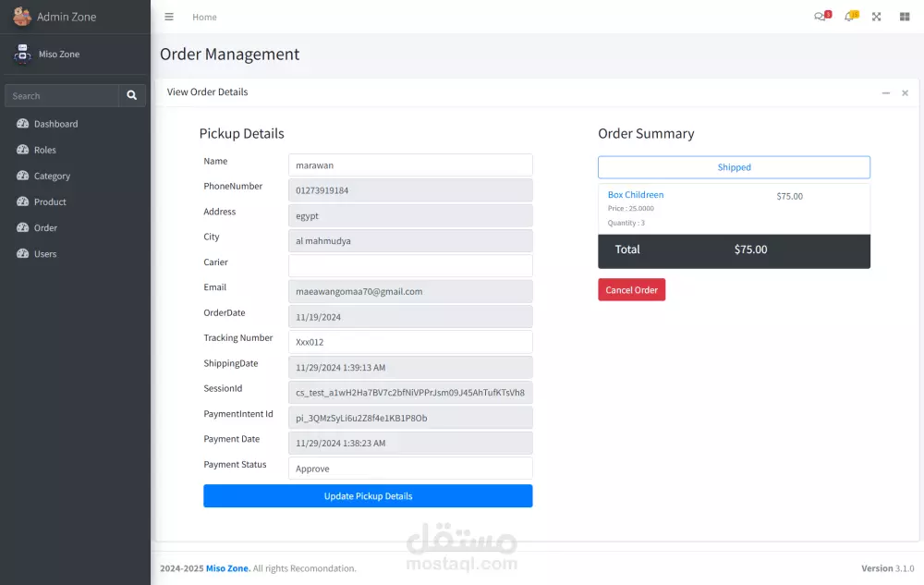
Task: Click the Tracking Number field Xxx012
Action: point(410,342)
